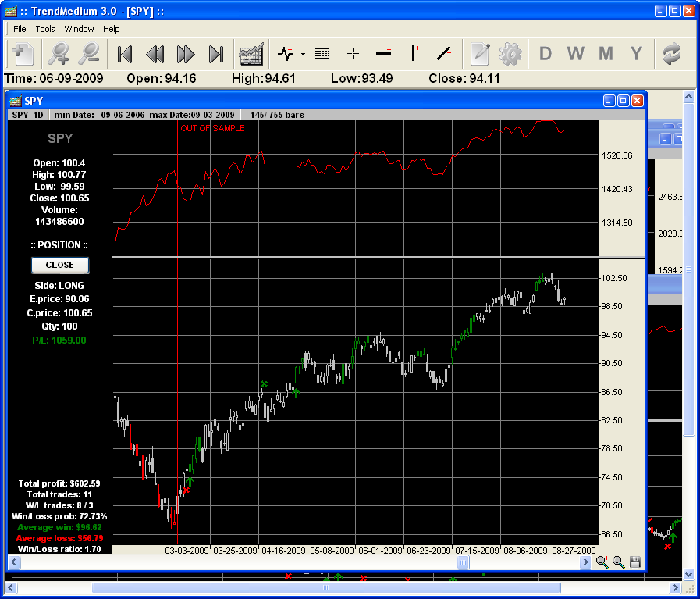
Task: Enable the Monthly (M) timeframe
Action: point(606,54)
